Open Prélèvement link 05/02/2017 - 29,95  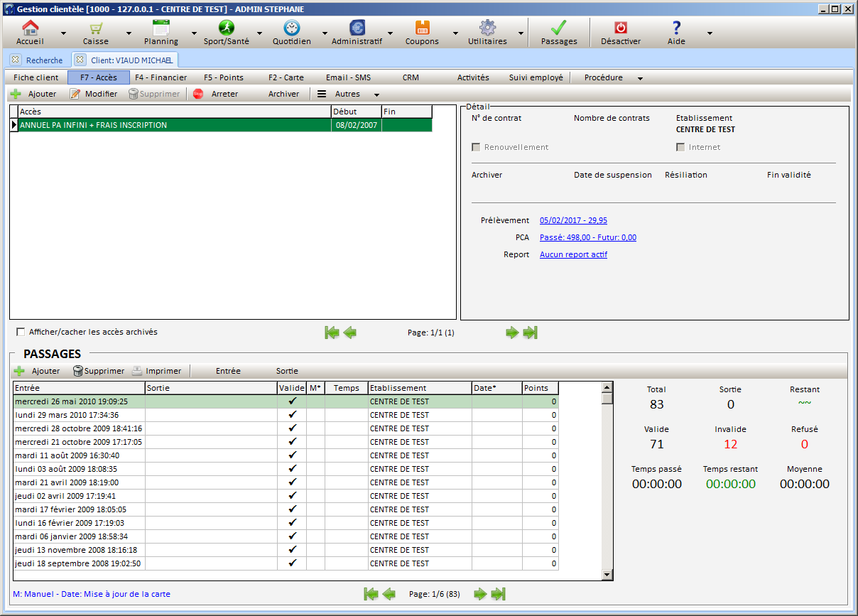click(x=573, y=220)
